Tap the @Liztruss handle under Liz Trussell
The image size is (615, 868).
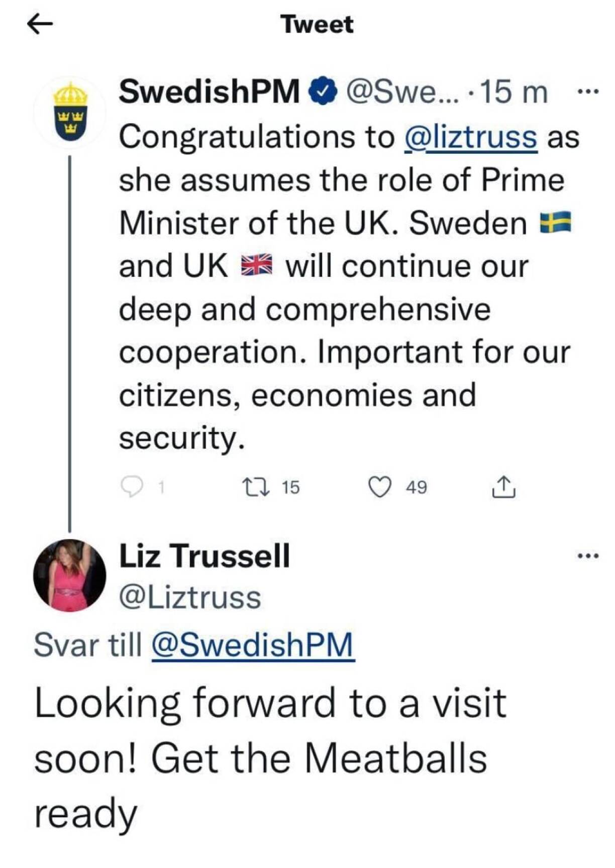point(190,597)
